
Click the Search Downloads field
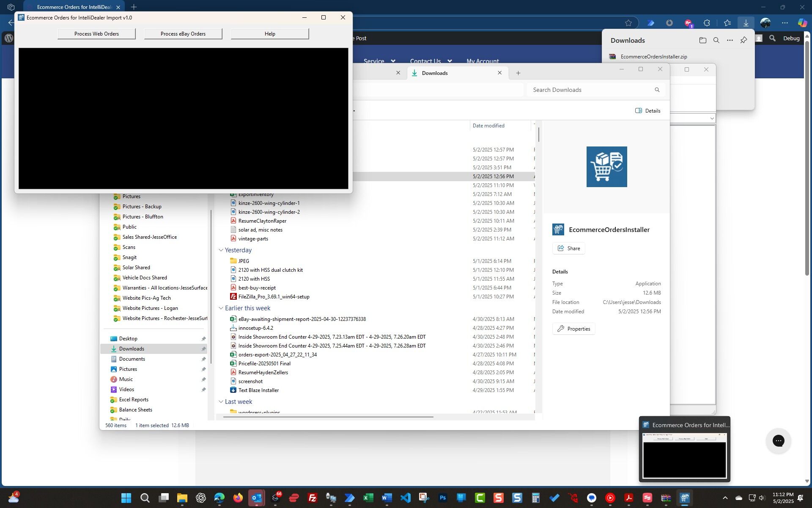pyautogui.click(x=590, y=90)
